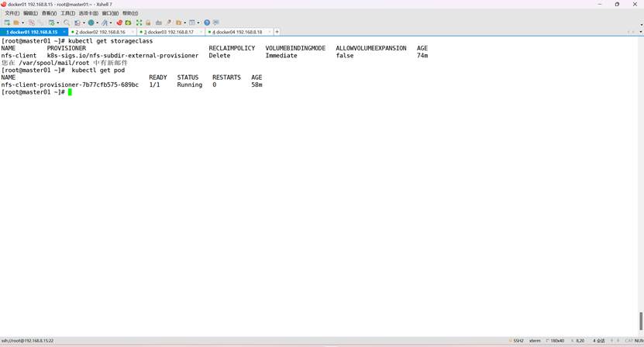Click the Open session folder icon

[x=16, y=22]
